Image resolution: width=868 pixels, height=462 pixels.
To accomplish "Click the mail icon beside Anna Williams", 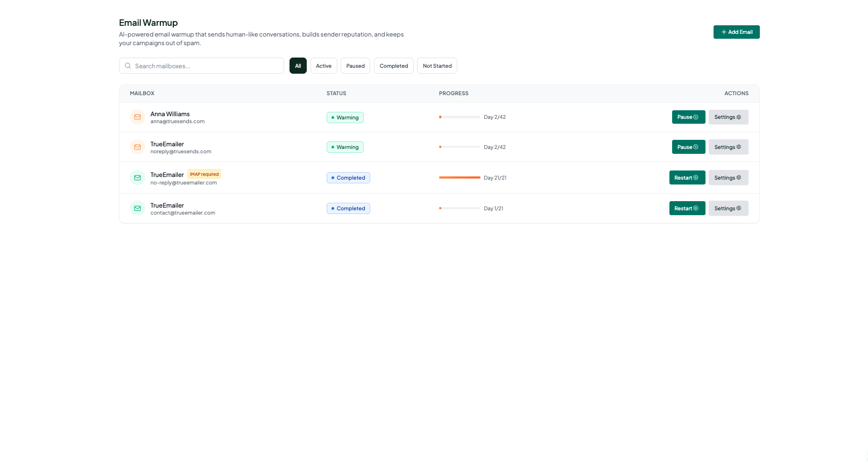I will [138, 117].
